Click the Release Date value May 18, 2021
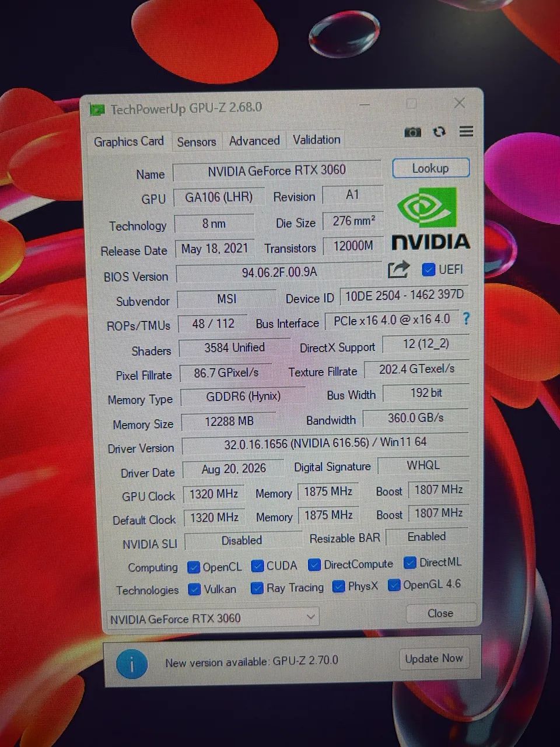The image size is (560, 747). [x=215, y=249]
